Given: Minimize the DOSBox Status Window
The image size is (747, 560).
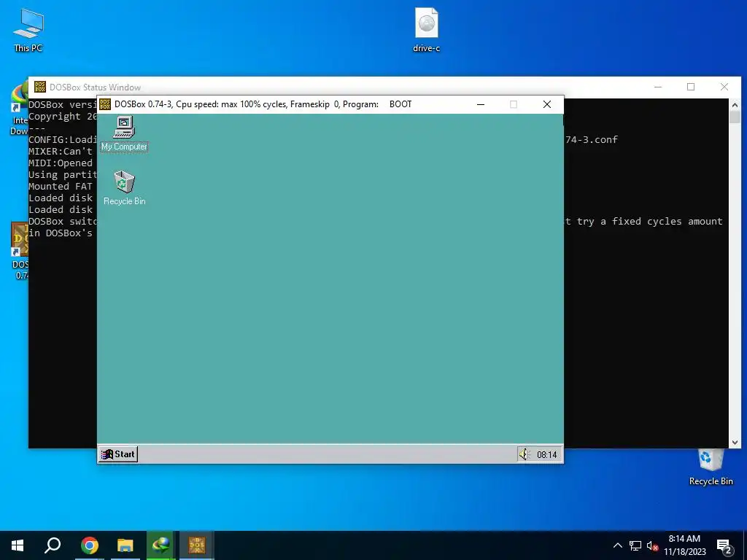Looking at the screenshot, I should pyautogui.click(x=658, y=87).
